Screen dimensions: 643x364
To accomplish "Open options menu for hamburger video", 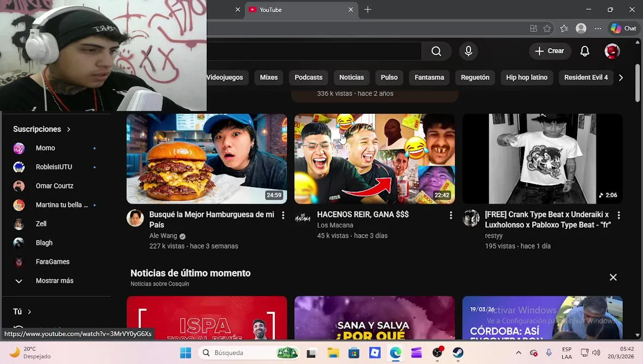I will pyautogui.click(x=283, y=215).
